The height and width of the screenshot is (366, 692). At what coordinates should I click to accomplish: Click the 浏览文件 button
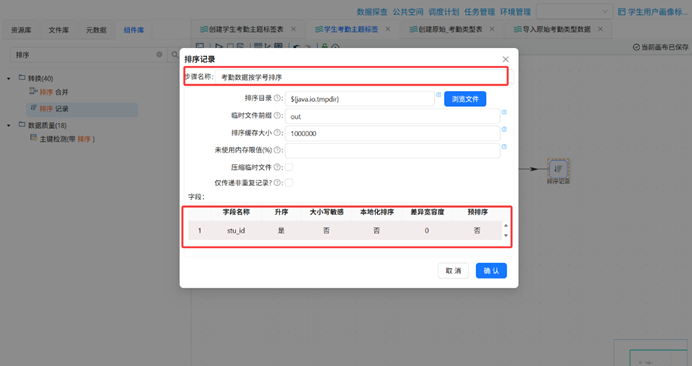pos(465,99)
